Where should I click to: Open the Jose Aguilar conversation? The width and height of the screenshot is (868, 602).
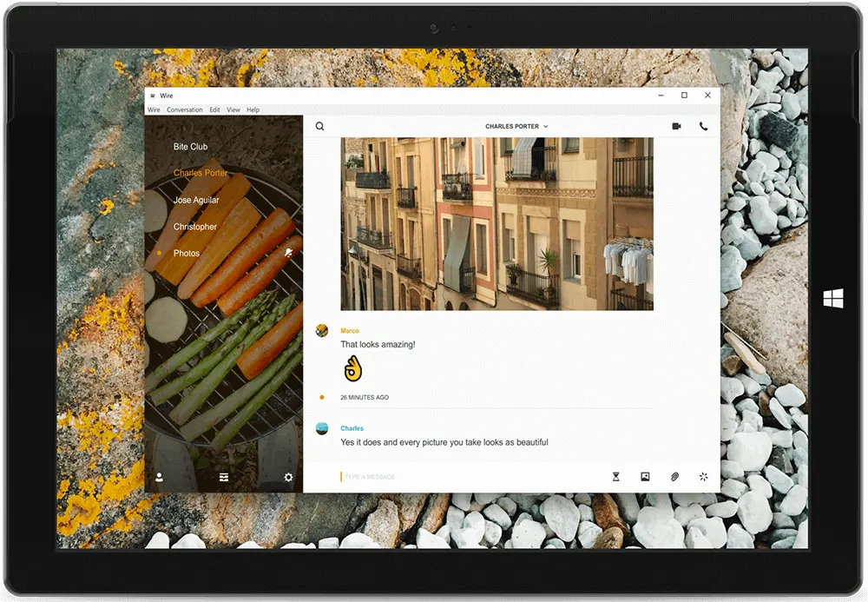click(196, 200)
